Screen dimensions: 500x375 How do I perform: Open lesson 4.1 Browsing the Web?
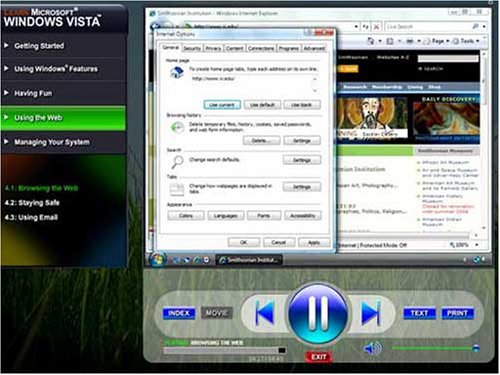click(x=42, y=188)
